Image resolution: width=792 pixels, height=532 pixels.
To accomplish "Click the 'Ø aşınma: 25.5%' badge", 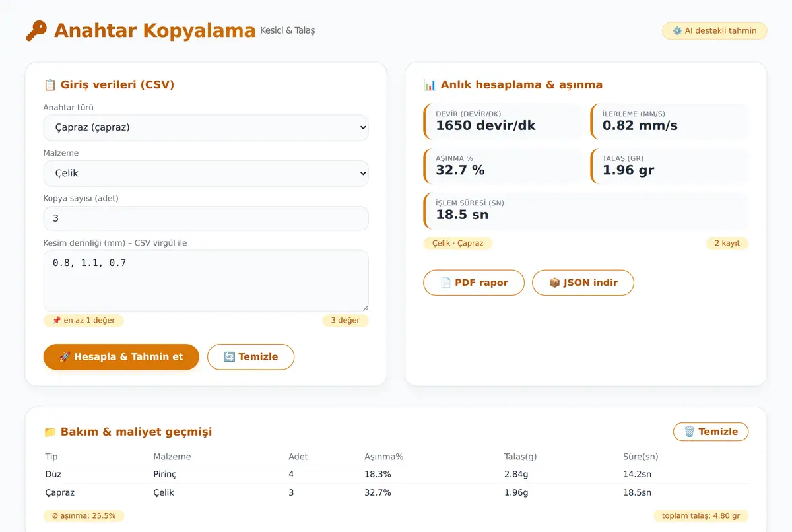I will tap(84, 516).
